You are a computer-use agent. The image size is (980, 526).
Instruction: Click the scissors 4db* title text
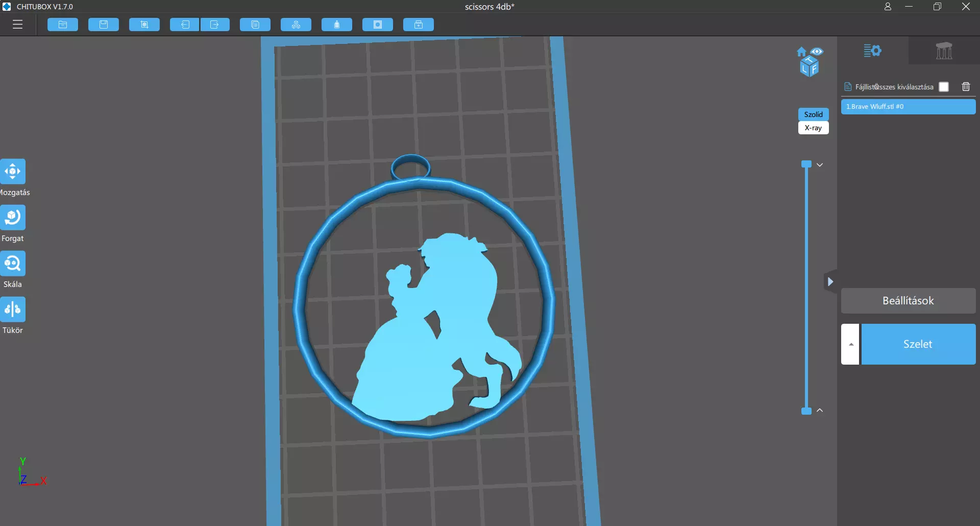[489, 7]
